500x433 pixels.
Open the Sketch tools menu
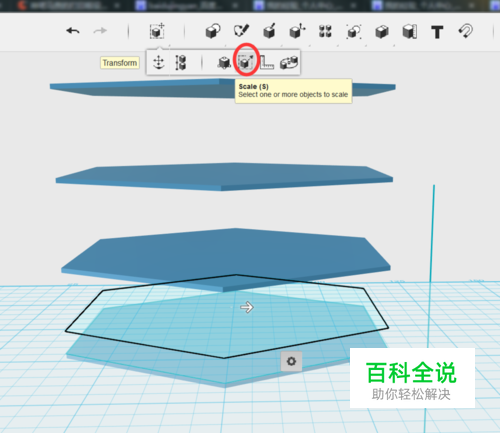(x=241, y=31)
